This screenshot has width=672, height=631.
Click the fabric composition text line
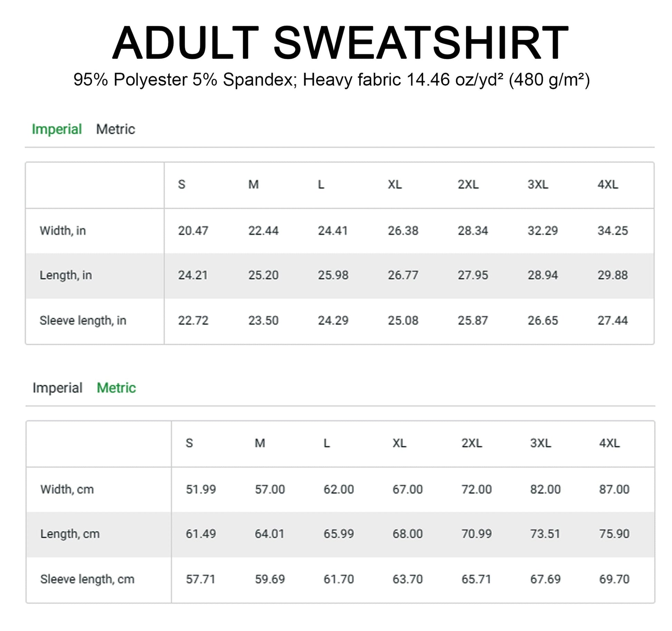(332, 80)
